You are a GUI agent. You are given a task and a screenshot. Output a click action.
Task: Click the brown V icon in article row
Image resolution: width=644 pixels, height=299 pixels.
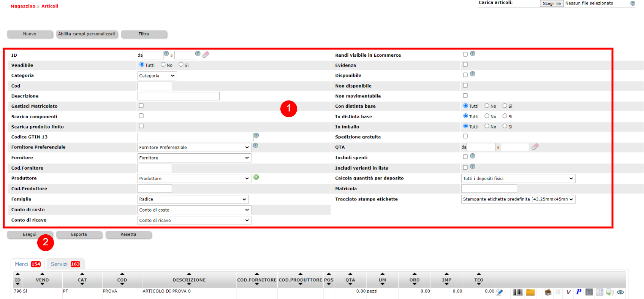click(568, 292)
